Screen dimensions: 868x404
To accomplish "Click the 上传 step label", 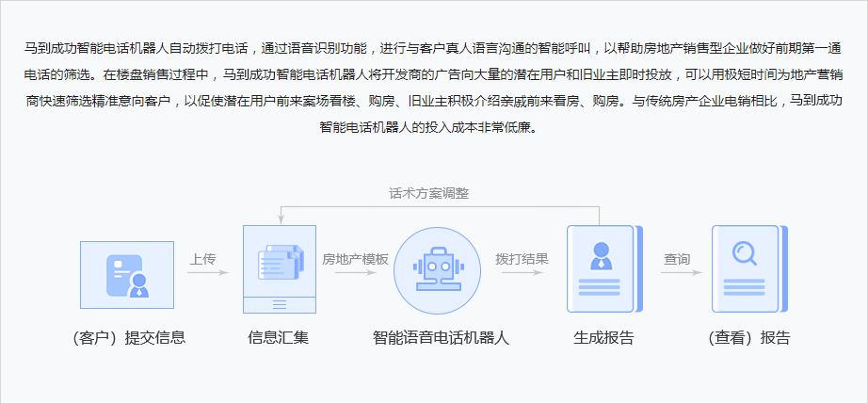I will click(203, 258).
